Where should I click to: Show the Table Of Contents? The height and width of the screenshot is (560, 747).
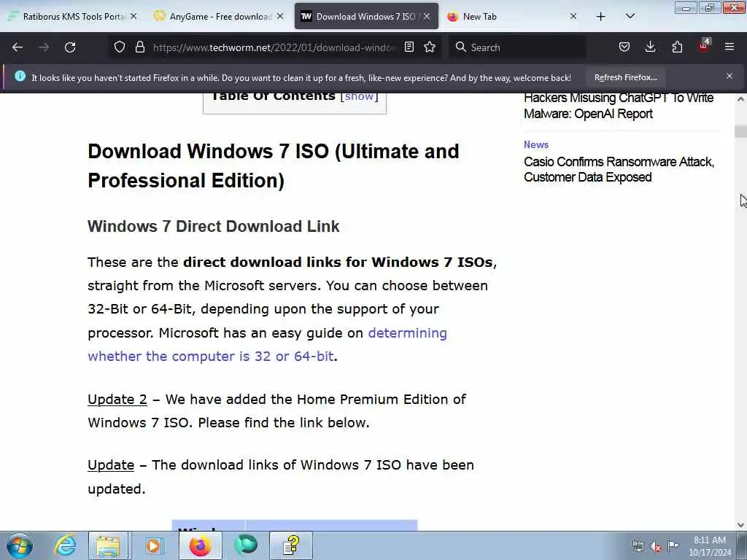(359, 96)
